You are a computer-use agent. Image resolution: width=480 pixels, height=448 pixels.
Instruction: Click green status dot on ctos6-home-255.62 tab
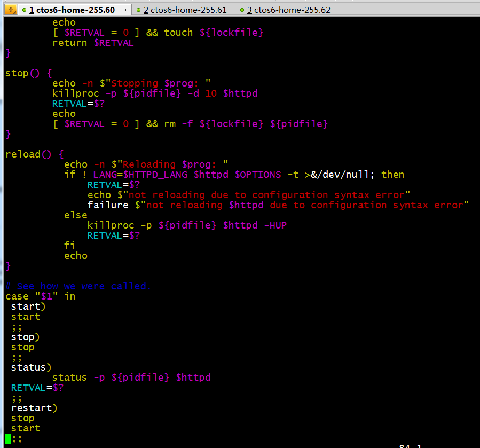pyautogui.click(x=242, y=10)
